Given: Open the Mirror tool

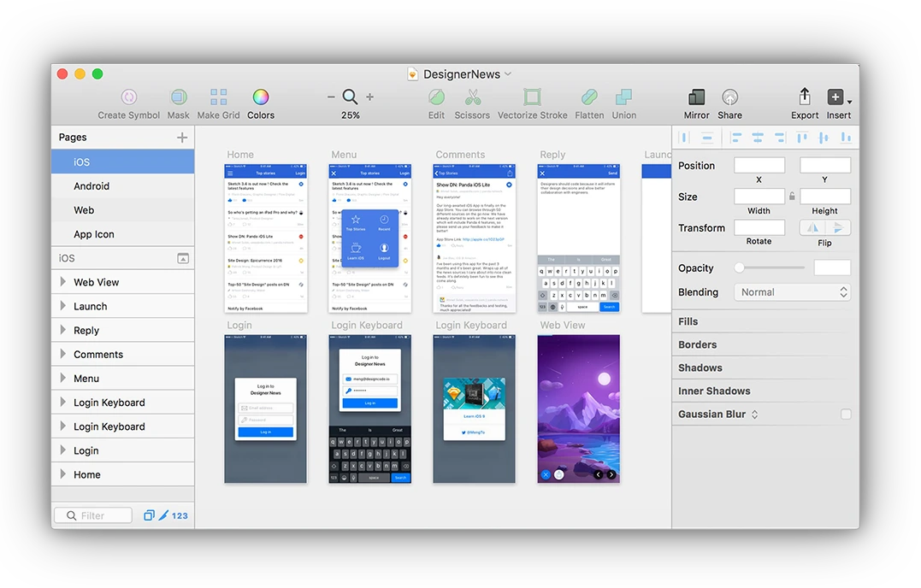Looking at the screenshot, I should click(x=696, y=97).
